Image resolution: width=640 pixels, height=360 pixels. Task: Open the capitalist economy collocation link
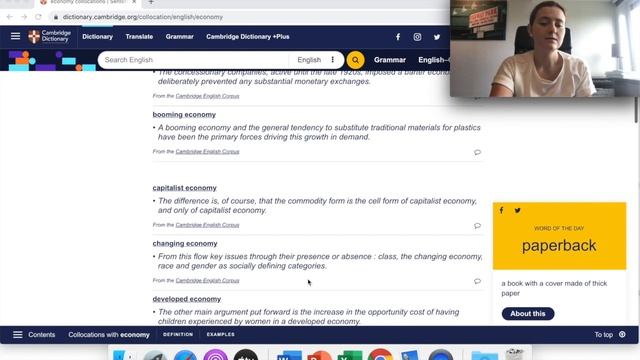coord(184,188)
